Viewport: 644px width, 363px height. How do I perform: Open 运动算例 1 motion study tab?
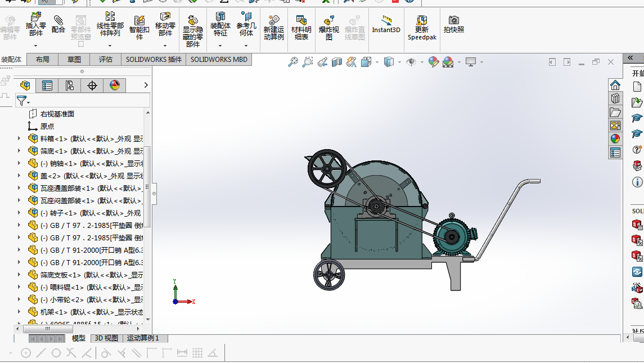pyautogui.click(x=143, y=338)
